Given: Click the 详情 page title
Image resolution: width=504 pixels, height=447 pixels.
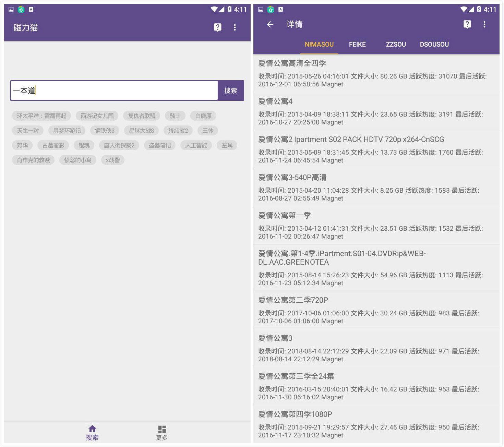Looking at the screenshot, I should tap(295, 24).
